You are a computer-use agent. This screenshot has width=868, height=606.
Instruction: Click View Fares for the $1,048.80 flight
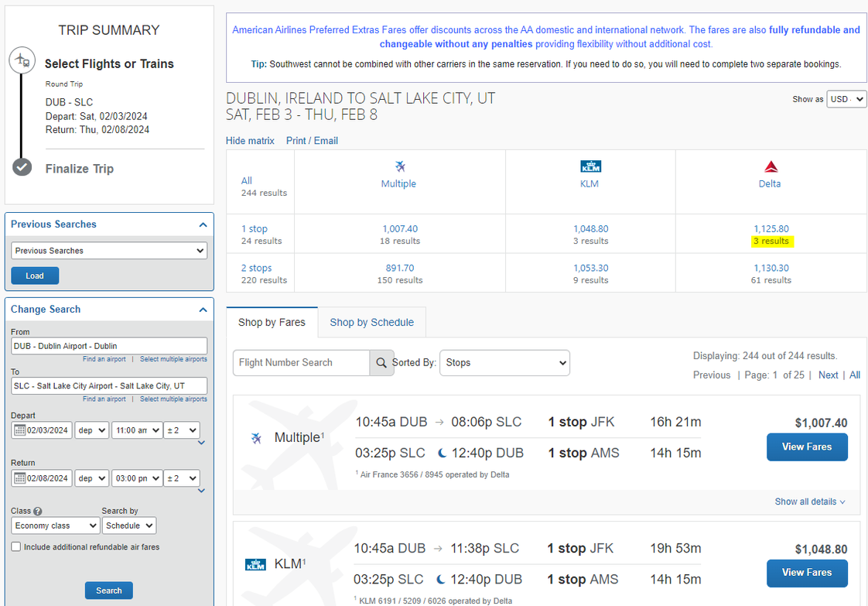[x=807, y=573]
